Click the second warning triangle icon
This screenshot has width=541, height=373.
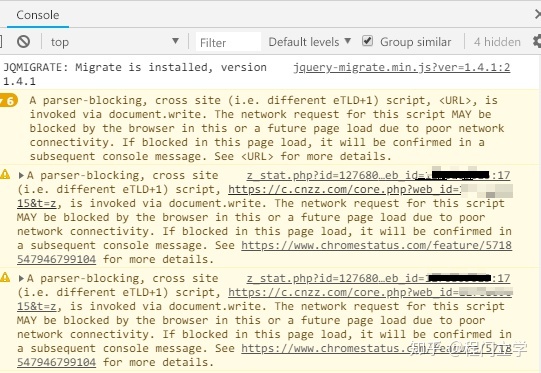pos(5,277)
